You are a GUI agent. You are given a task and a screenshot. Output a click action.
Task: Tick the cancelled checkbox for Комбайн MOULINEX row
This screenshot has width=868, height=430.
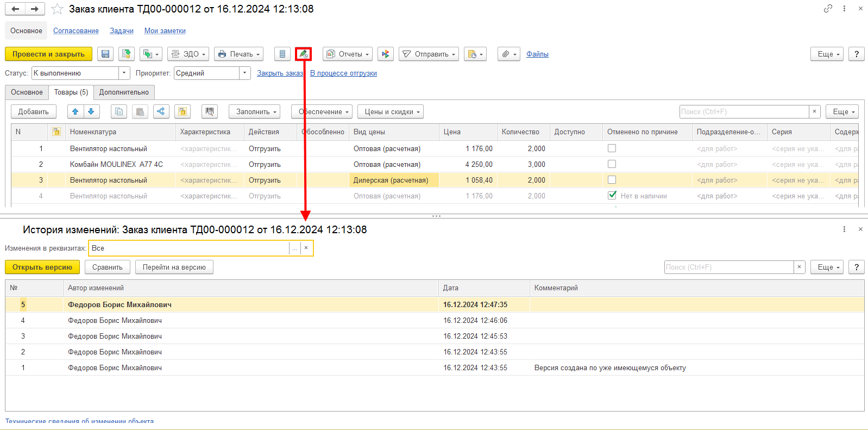(x=612, y=164)
